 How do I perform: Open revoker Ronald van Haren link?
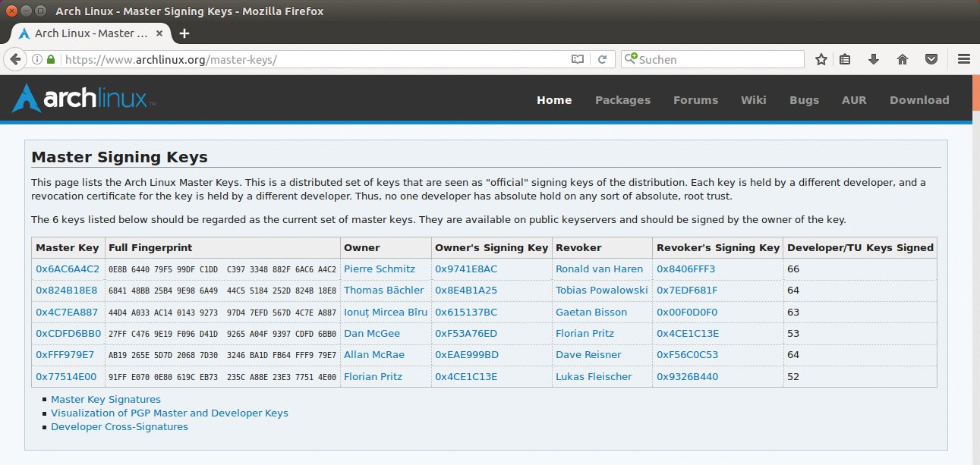coord(599,269)
